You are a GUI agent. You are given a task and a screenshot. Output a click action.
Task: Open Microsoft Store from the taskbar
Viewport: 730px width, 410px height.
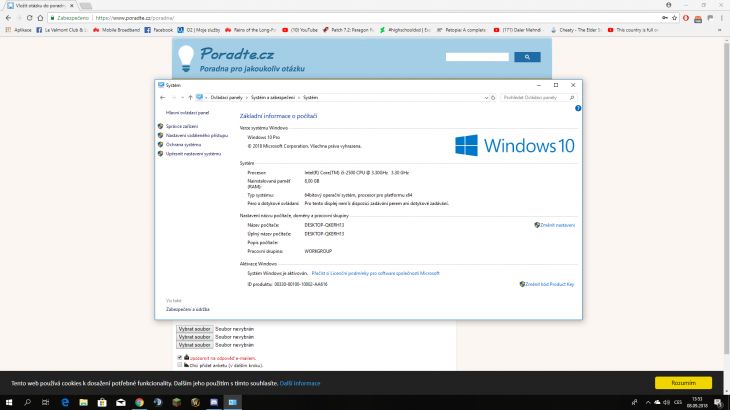click(102, 402)
